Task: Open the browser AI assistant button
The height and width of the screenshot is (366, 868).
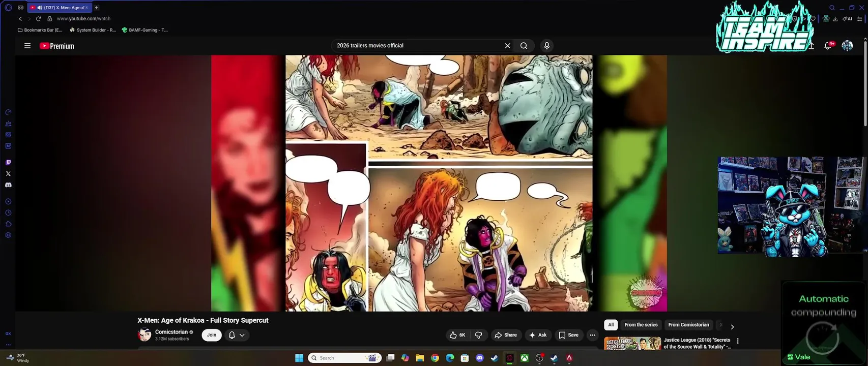Action: [847, 19]
